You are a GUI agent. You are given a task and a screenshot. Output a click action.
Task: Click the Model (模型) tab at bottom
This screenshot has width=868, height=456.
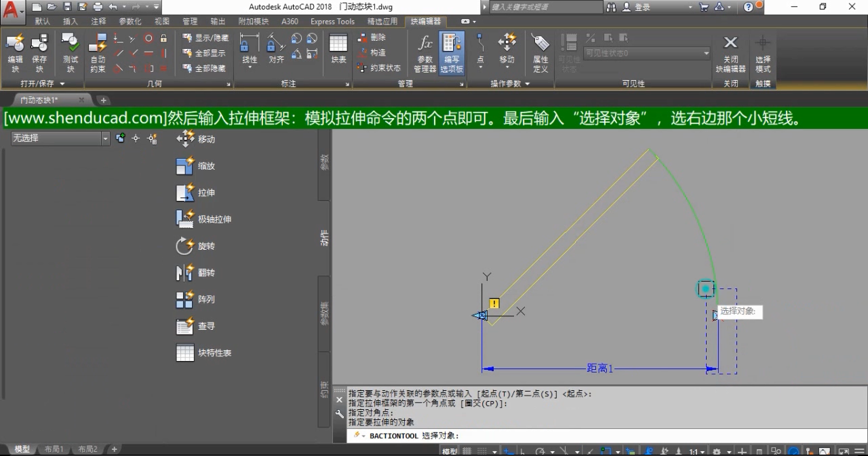[22, 449]
